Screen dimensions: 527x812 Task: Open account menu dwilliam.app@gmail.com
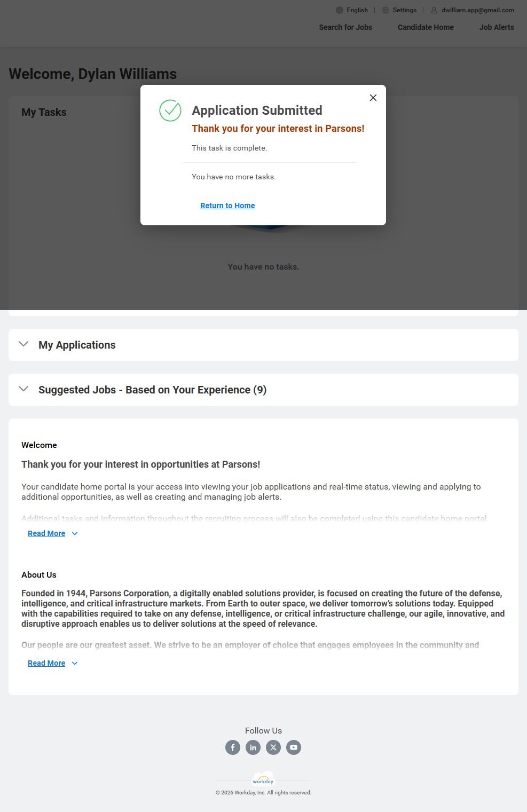(x=477, y=10)
